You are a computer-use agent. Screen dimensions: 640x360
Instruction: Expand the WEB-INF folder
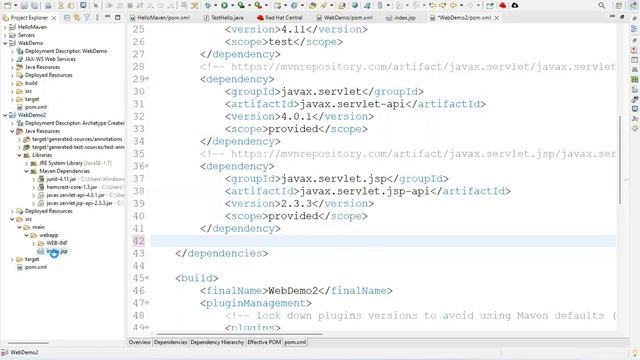[x=33, y=243]
